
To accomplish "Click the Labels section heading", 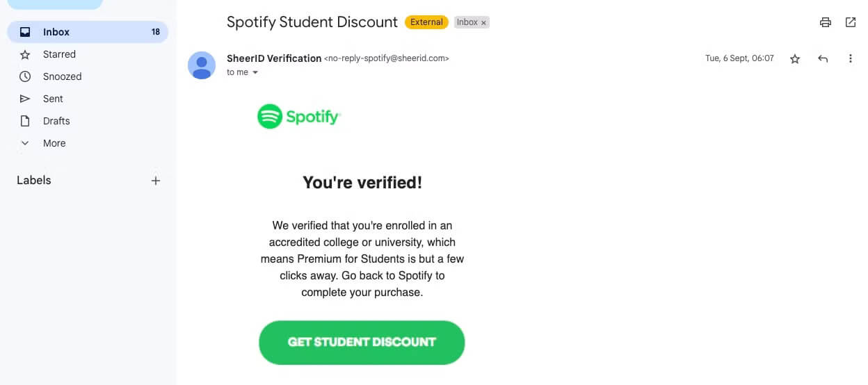I will pos(34,180).
